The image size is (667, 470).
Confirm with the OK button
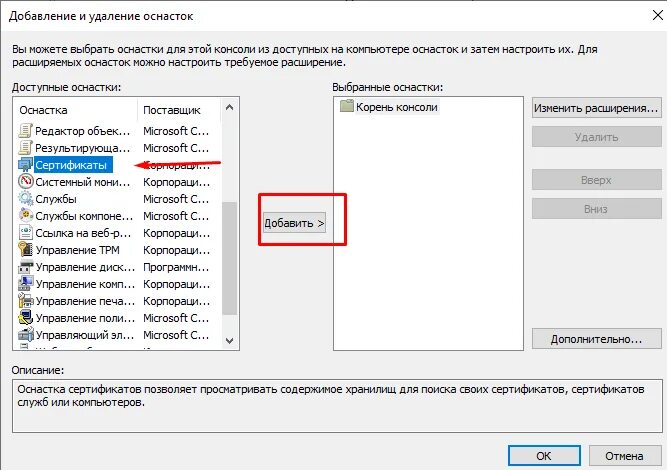[544, 456]
